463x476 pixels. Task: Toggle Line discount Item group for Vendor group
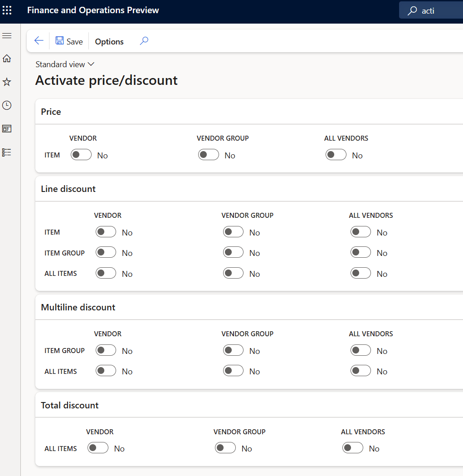[233, 253]
